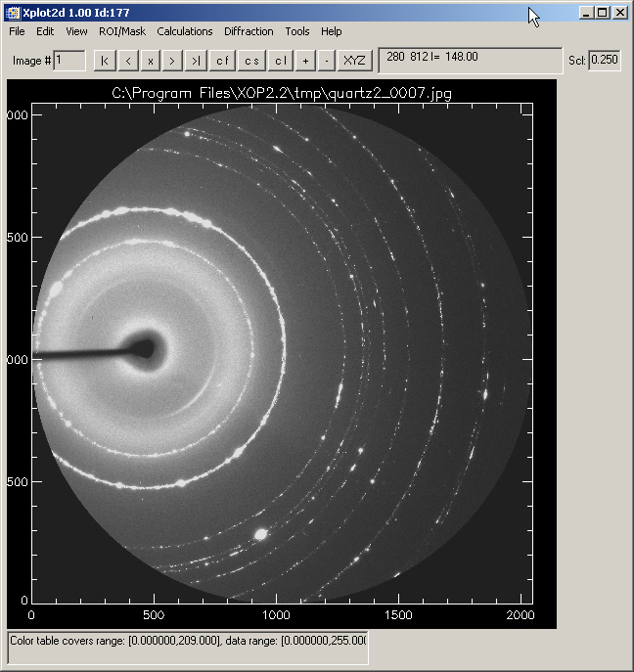Jump to last image with >| button
Viewport: 634px width, 672px height.
point(196,61)
